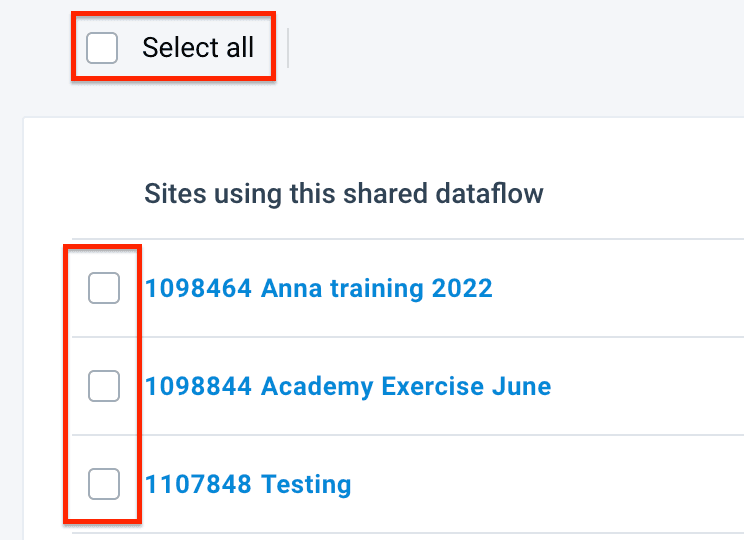
Task: Click blank space right of Academy Exercise June link
Action: tap(650, 387)
